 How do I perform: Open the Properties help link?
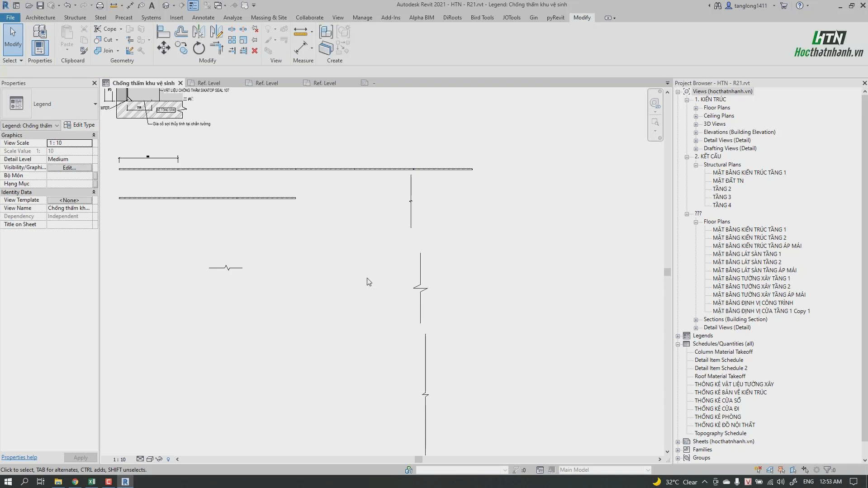(19, 457)
